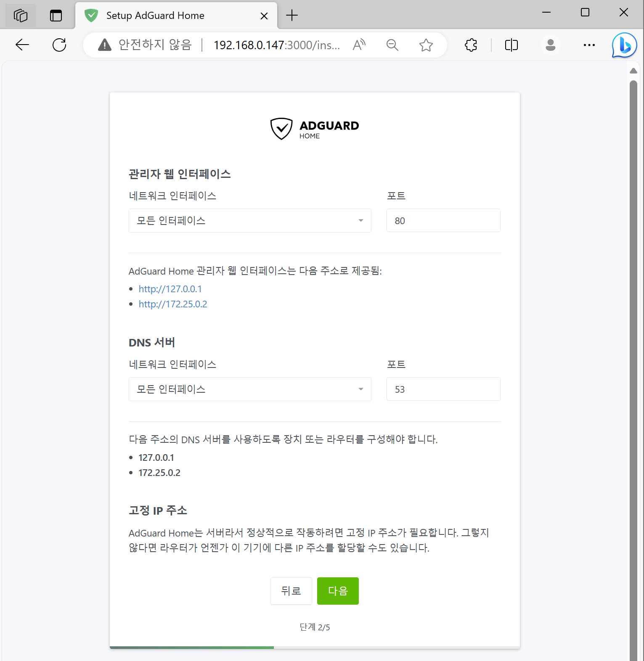Click the green 다음 next button

tap(338, 591)
